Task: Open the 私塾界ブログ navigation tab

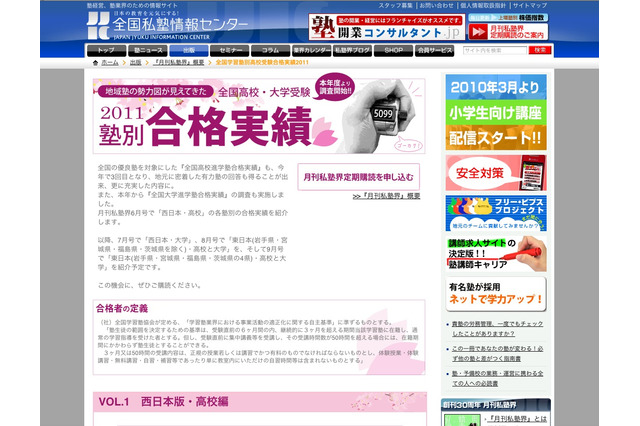Action: (x=352, y=50)
